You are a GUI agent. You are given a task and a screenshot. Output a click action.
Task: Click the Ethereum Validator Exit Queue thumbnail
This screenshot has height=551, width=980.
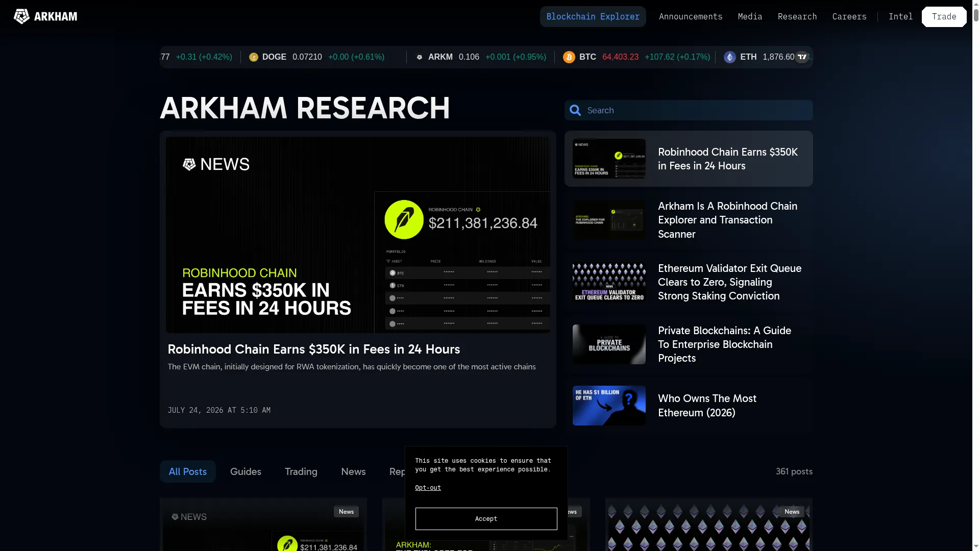coord(609,282)
